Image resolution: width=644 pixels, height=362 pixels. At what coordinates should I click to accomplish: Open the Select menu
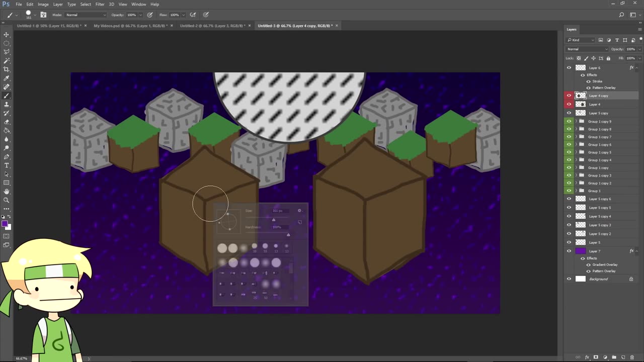[86, 4]
